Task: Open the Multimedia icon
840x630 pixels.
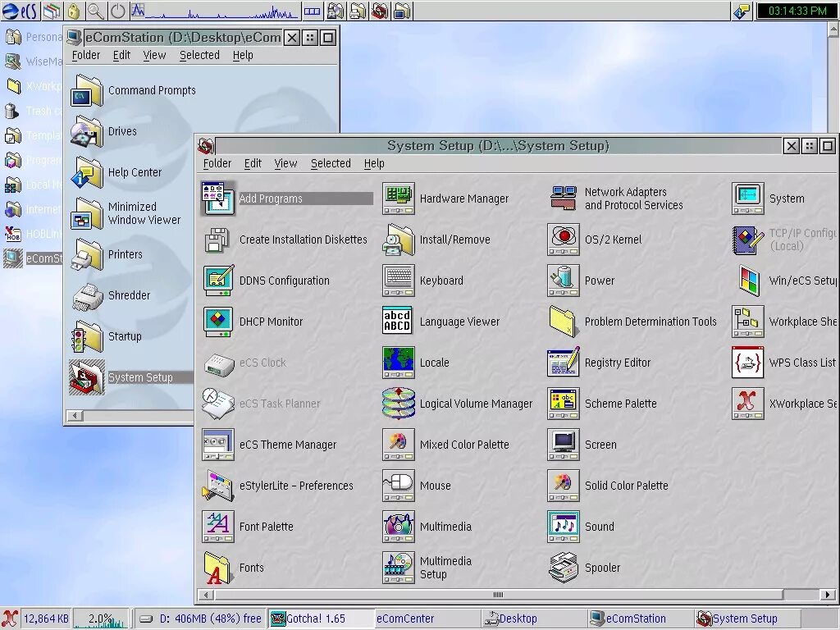Action: pyautogui.click(x=398, y=527)
